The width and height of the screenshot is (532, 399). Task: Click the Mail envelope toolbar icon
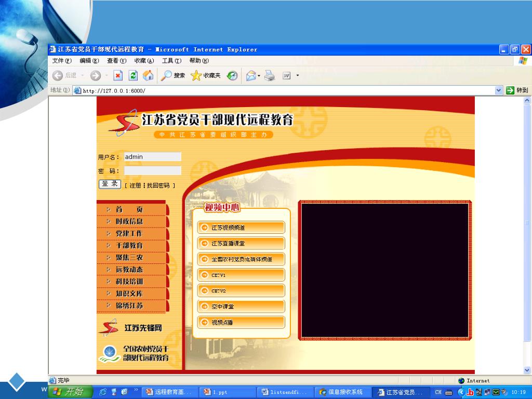[x=251, y=75]
